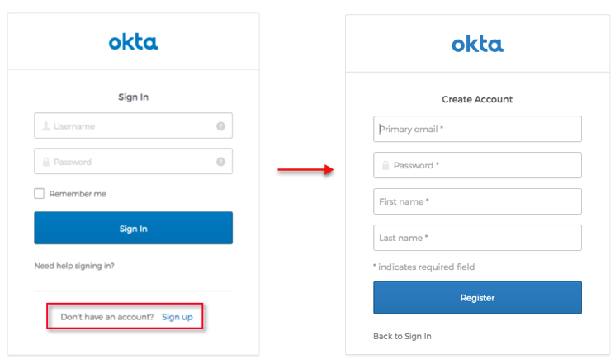Follow the Sign up link
This screenshot has width=615, height=364.
[x=177, y=317]
